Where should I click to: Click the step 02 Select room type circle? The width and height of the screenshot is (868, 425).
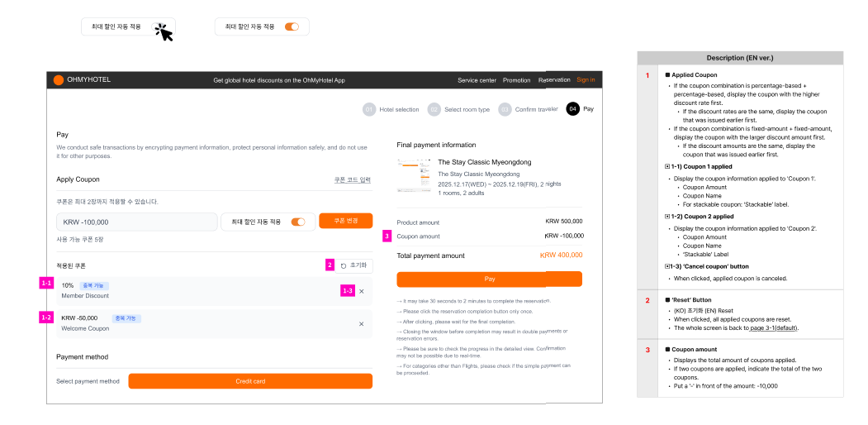434,109
